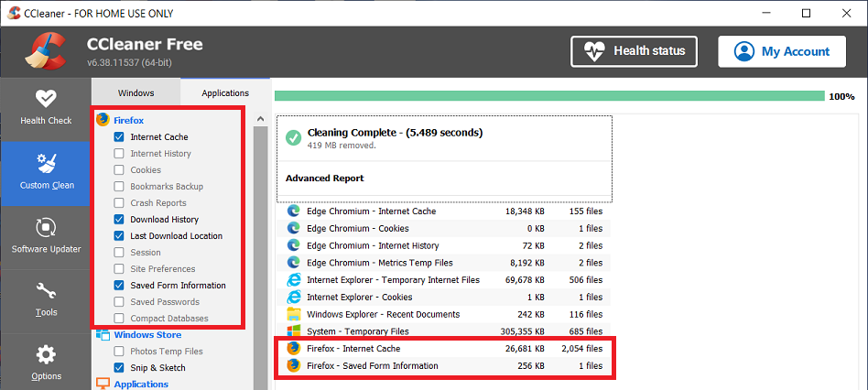Click the Windows Store group icon
Image resolution: width=868 pixels, height=390 pixels.
tap(103, 335)
